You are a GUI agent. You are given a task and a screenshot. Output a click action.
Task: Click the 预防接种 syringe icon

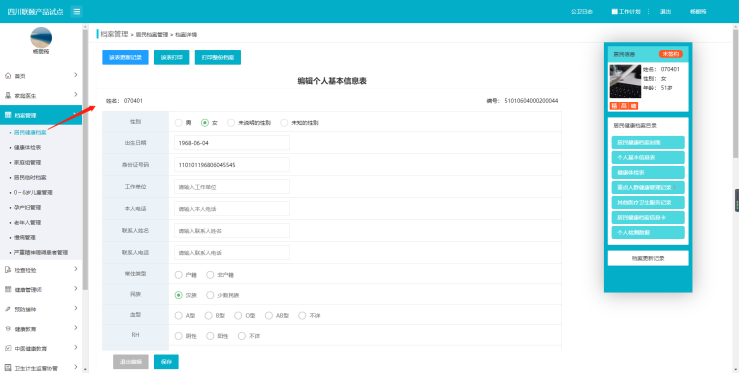[x=8, y=309]
